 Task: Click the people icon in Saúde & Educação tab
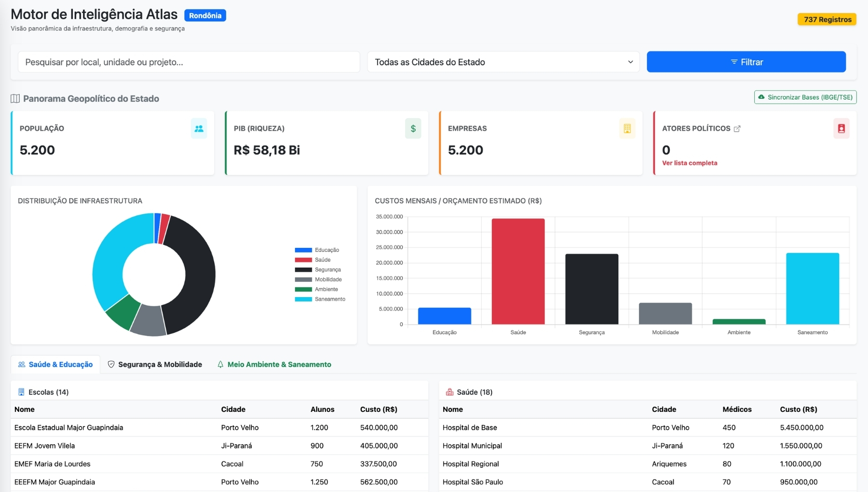[22, 365]
